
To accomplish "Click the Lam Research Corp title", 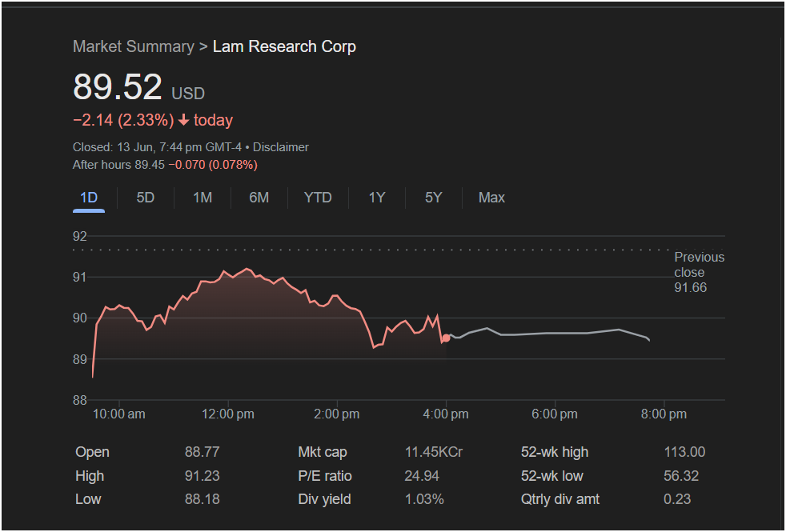I will tap(284, 46).
